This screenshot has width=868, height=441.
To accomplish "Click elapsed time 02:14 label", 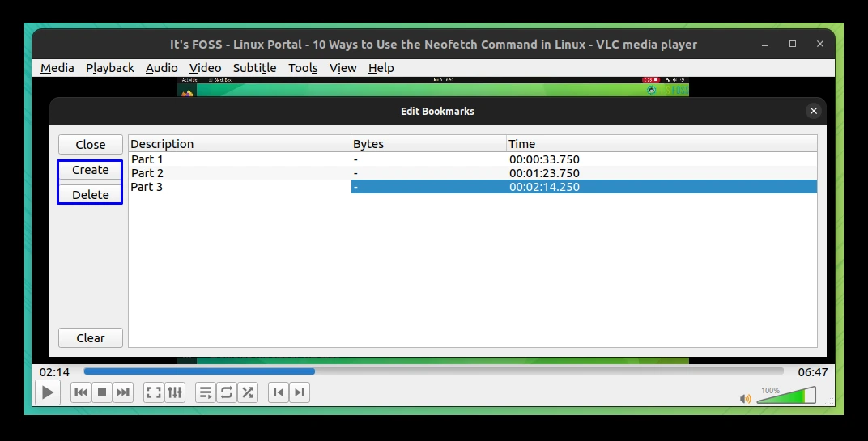I will pos(54,372).
